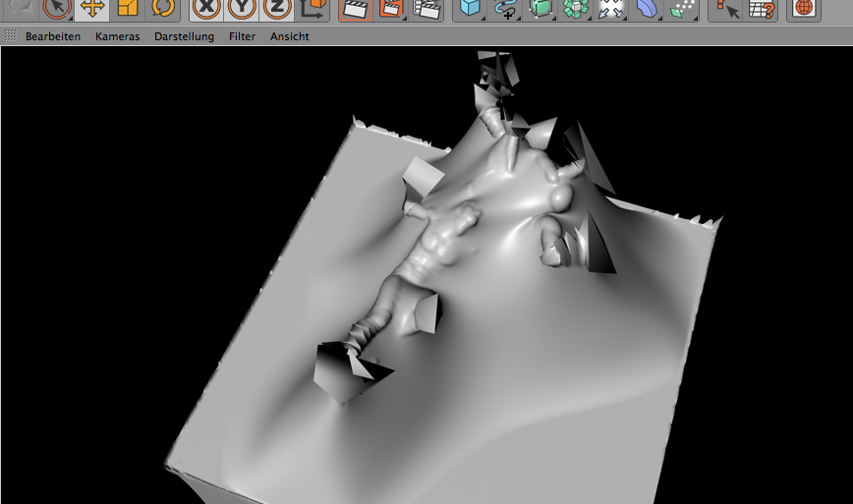
Task: Toggle Y axis lock
Action: (x=242, y=8)
